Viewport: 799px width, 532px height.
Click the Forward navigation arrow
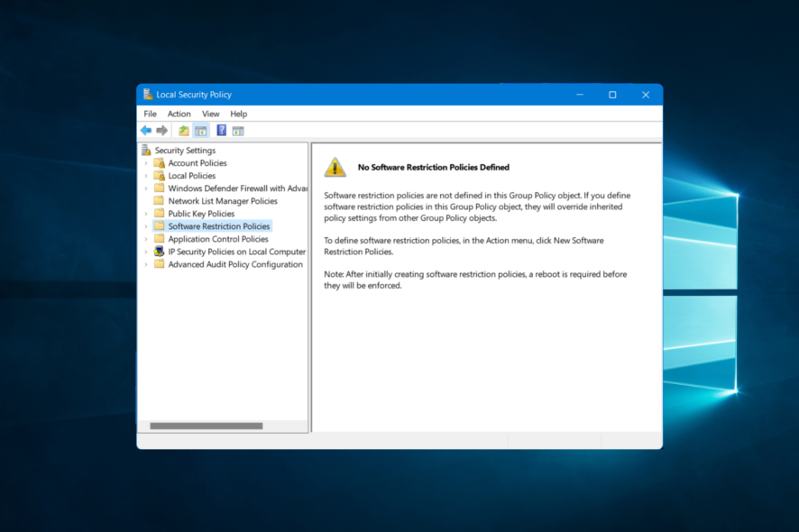pyautogui.click(x=162, y=130)
